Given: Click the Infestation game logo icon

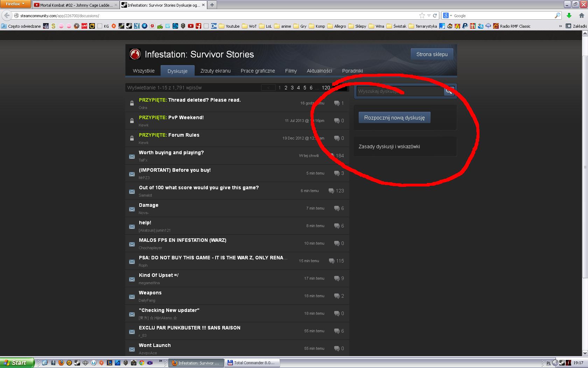Looking at the screenshot, I should coord(135,54).
